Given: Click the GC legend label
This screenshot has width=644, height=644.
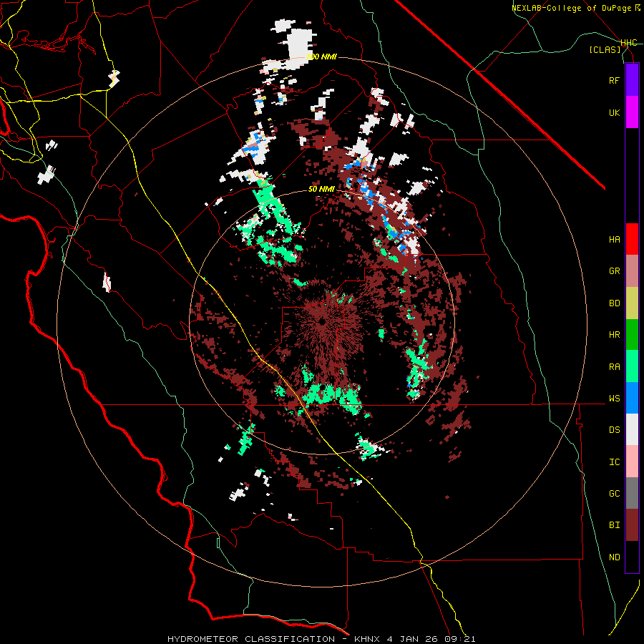Looking at the screenshot, I should [x=614, y=493].
